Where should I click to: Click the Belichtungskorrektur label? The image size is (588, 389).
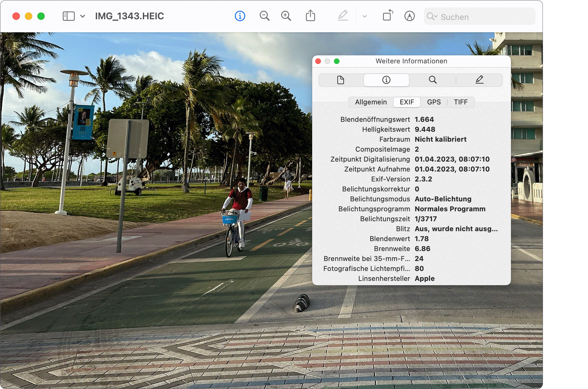point(376,189)
